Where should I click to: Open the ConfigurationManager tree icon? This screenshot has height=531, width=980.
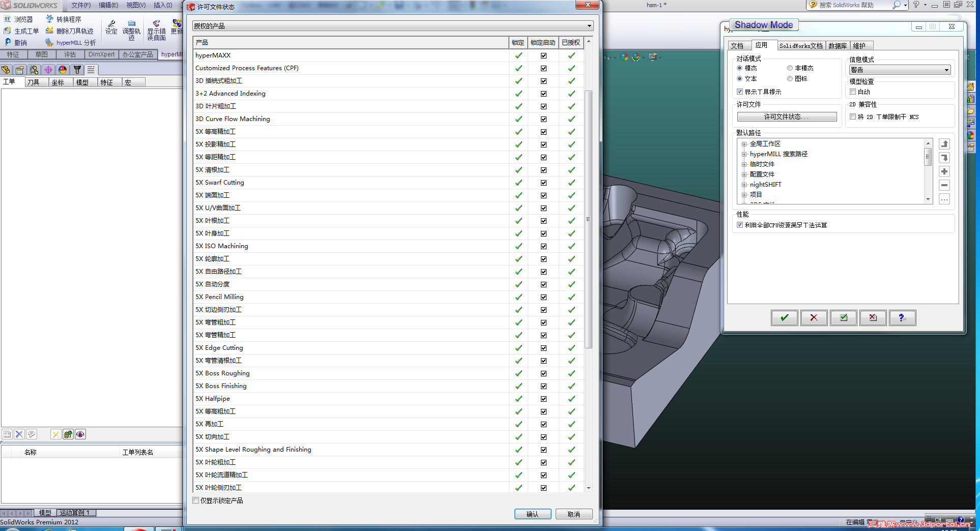(x=34, y=70)
